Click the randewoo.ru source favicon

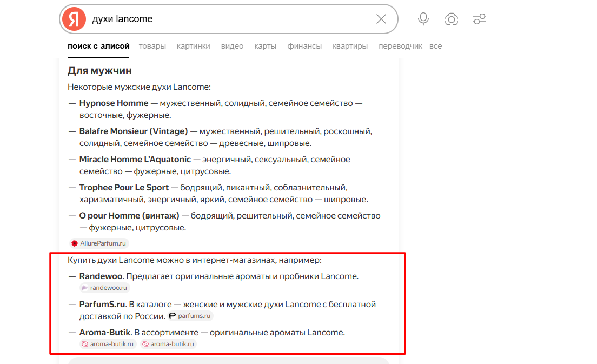click(84, 288)
